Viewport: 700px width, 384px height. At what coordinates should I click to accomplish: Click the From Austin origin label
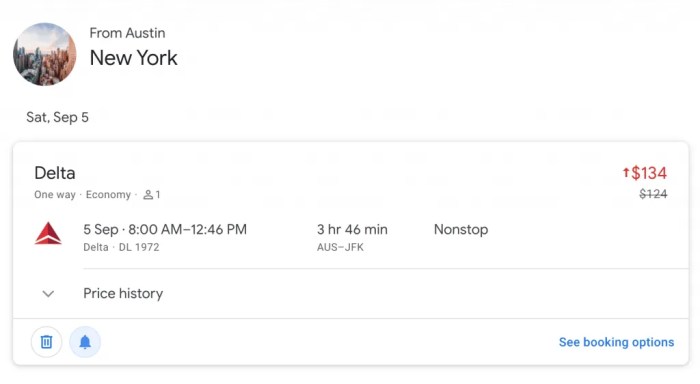(127, 33)
